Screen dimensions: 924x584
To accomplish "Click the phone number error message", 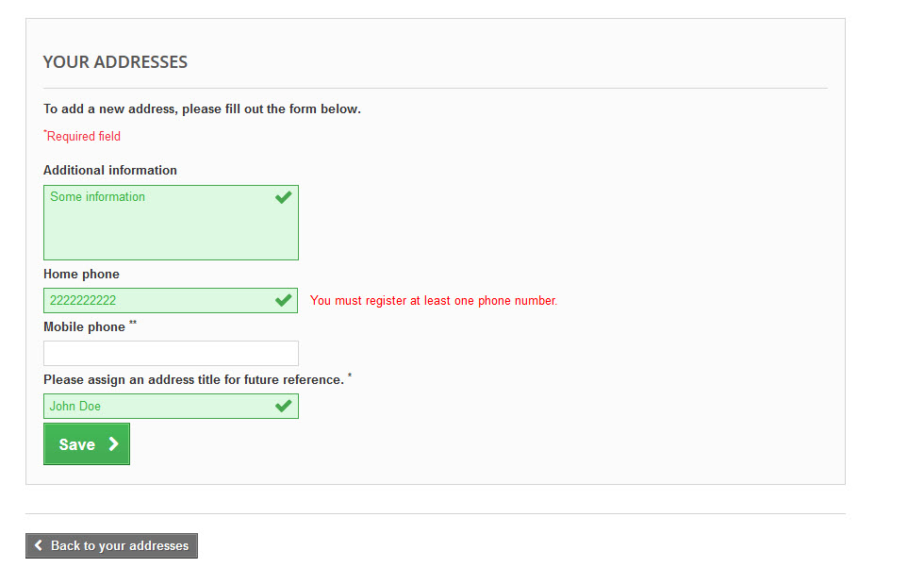I will [434, 301].
